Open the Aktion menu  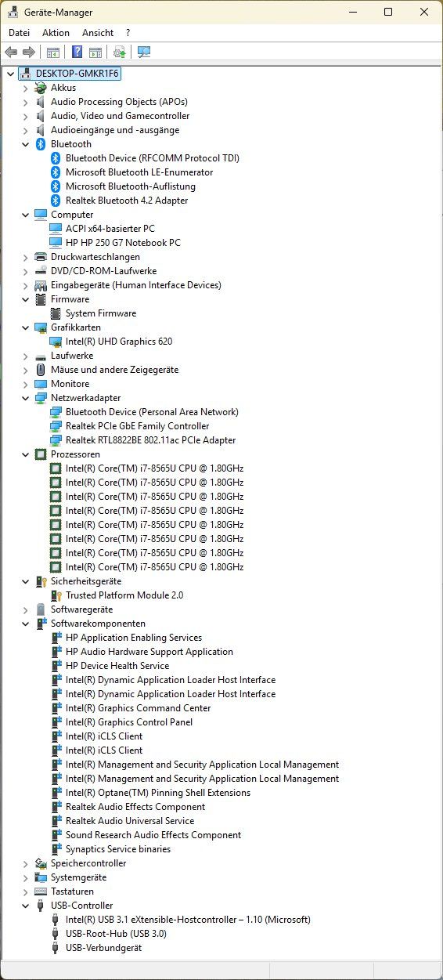[x=56, y=33]
